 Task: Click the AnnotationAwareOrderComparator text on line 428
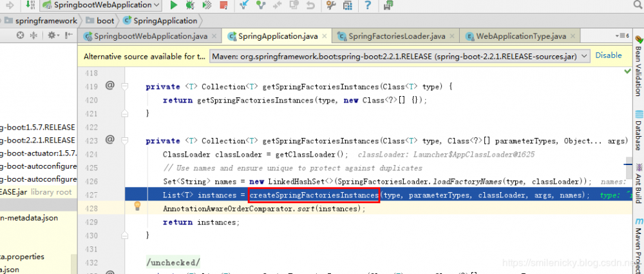pyautogui.click(x=228, y=209)
